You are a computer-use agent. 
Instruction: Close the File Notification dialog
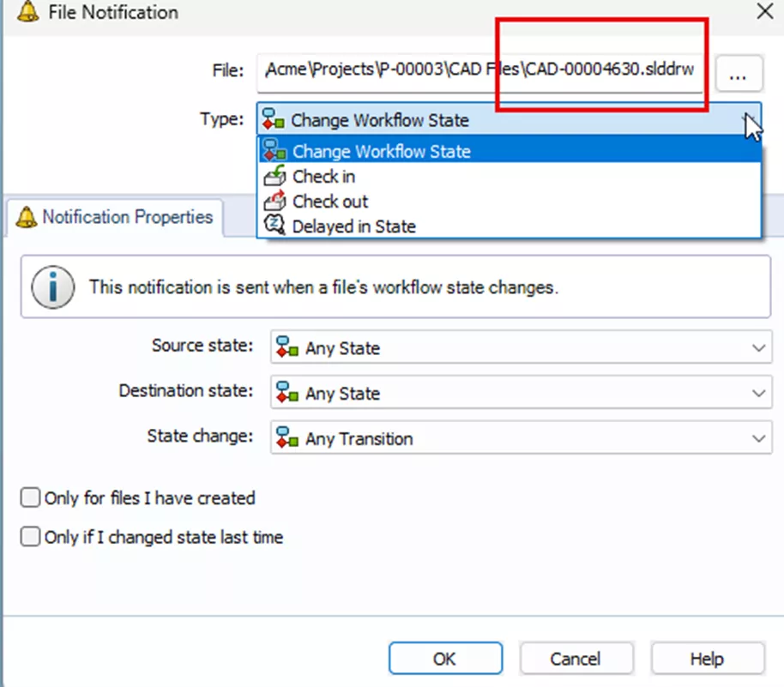point(765,11)
